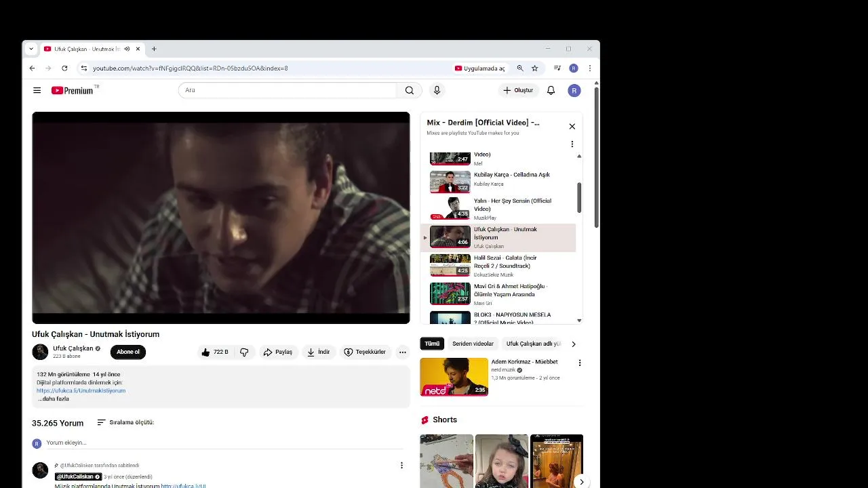
Task: Open the account avatar menu in YouTube header
Action: click(x=574, y=90)
